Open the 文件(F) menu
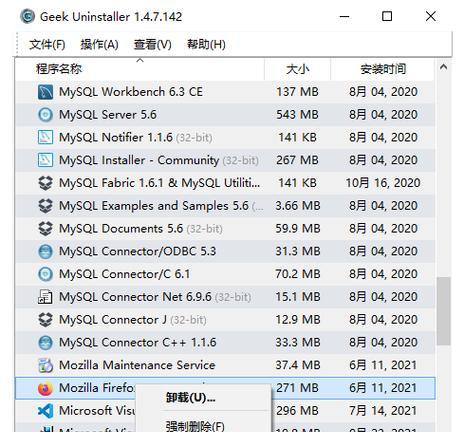The image size is (464, 432). pos(47,44)
